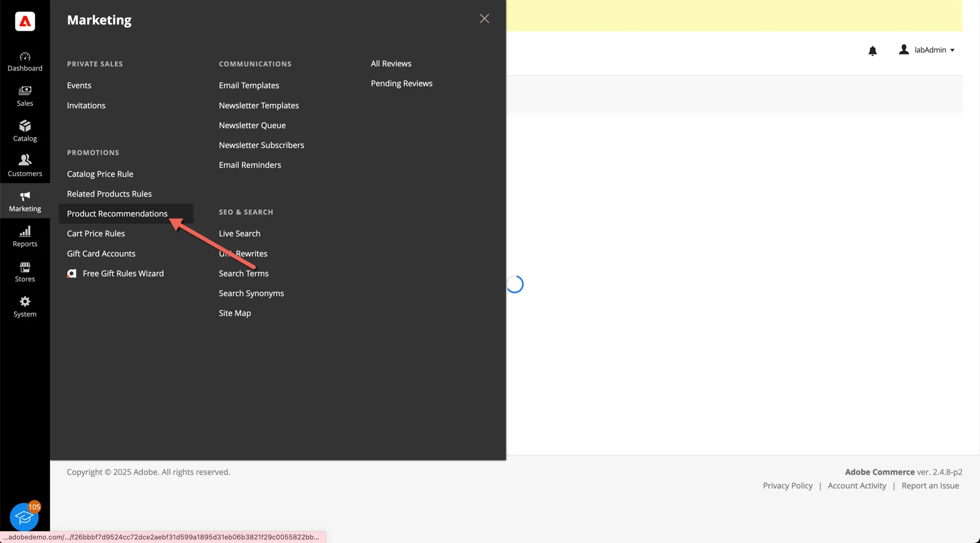View All Reviews
Image resolution: width=980 pixels, height=543 pixels.
click(x=391, y=63)
